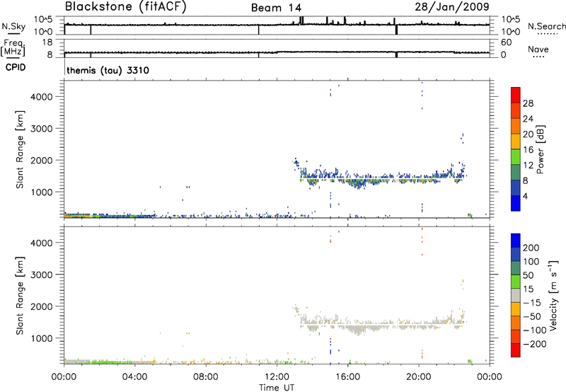Pick the teal velocity segment between 50 and 100
566x392 pixels.
pos(516,268)
